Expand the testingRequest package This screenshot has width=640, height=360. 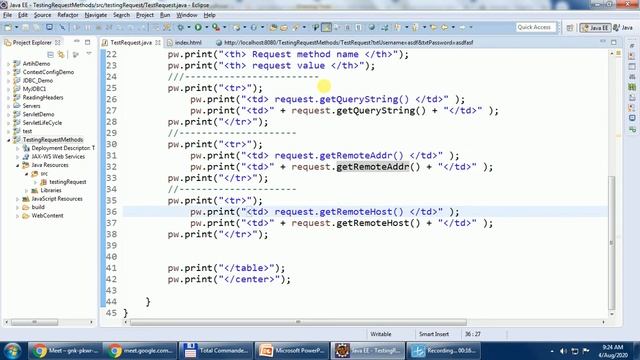point(36,182)
